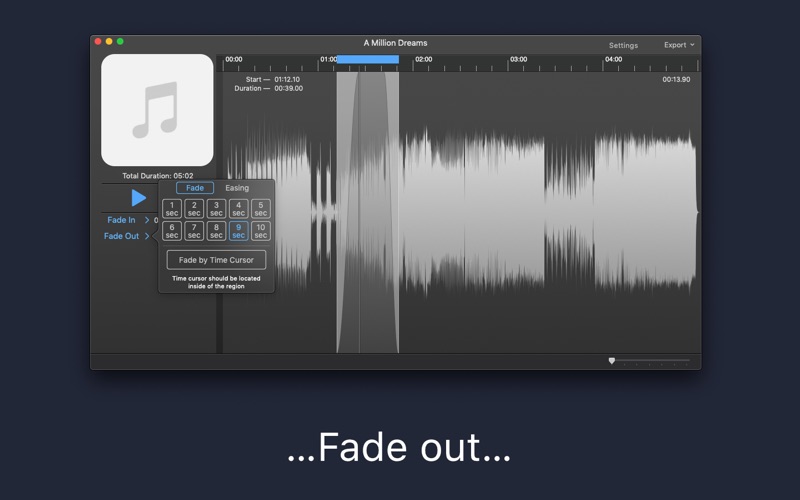Click the 02:00 mark on timeline ruler
Image resolution: width=800 pixels, height=500 pixels.
coord(423,59)
